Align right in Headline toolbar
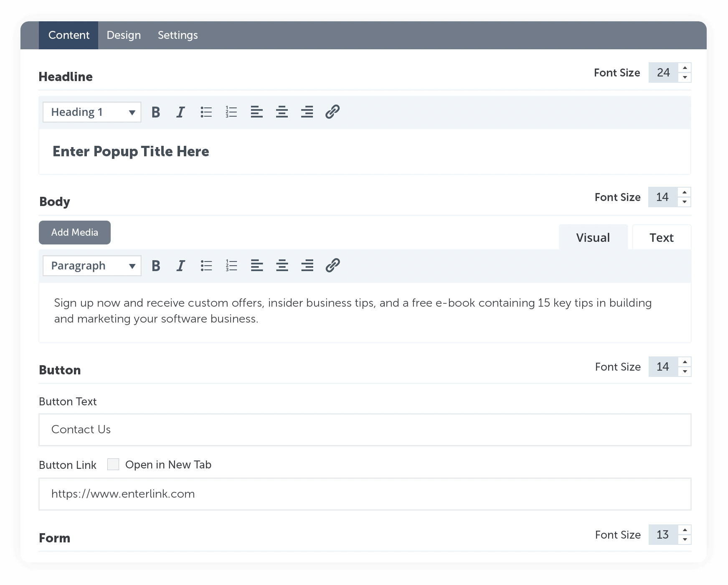The width and height of the screenshot is (728, 585). point(307,112)
